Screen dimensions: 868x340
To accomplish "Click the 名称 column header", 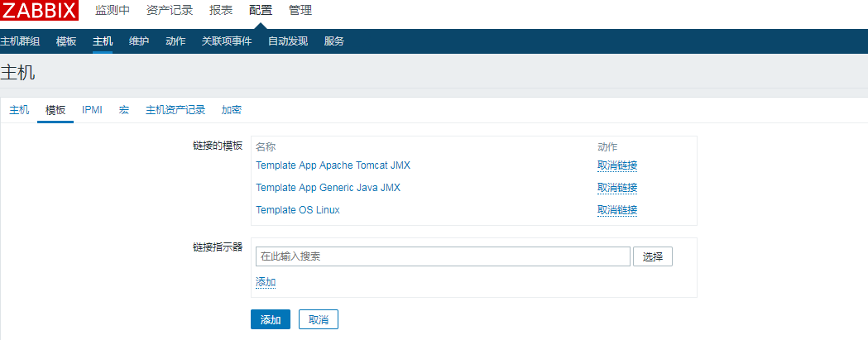I will 266,147.
